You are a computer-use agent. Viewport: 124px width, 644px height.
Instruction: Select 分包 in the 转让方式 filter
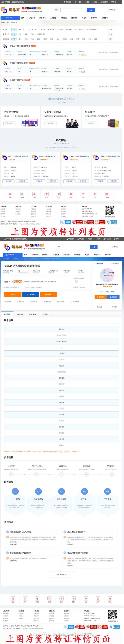click(32, 34)
